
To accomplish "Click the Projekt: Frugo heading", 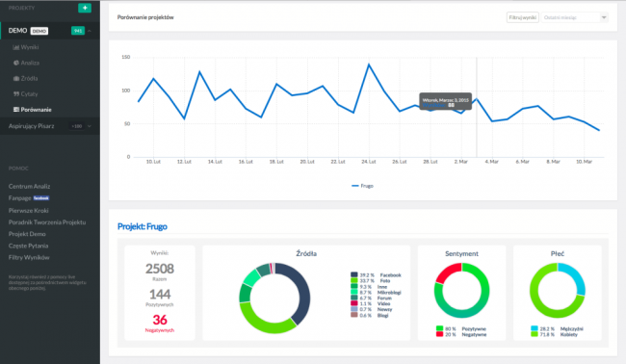I will [143, 226].
